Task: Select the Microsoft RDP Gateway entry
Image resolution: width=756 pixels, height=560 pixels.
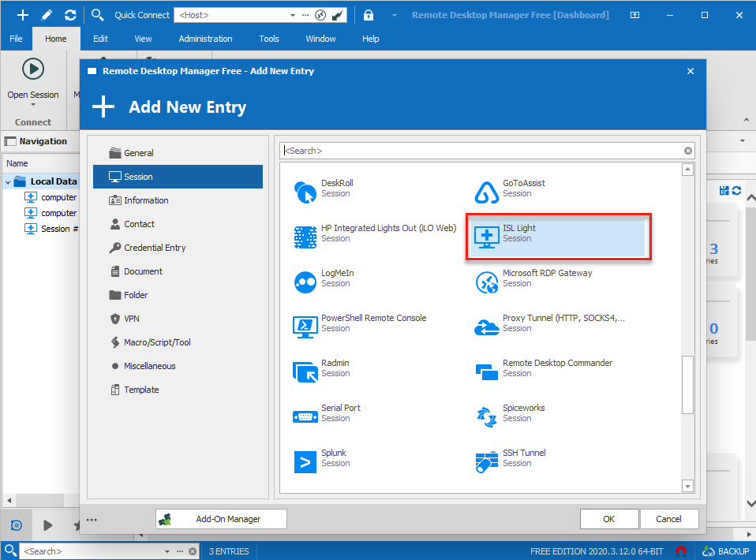Action: 547,278
